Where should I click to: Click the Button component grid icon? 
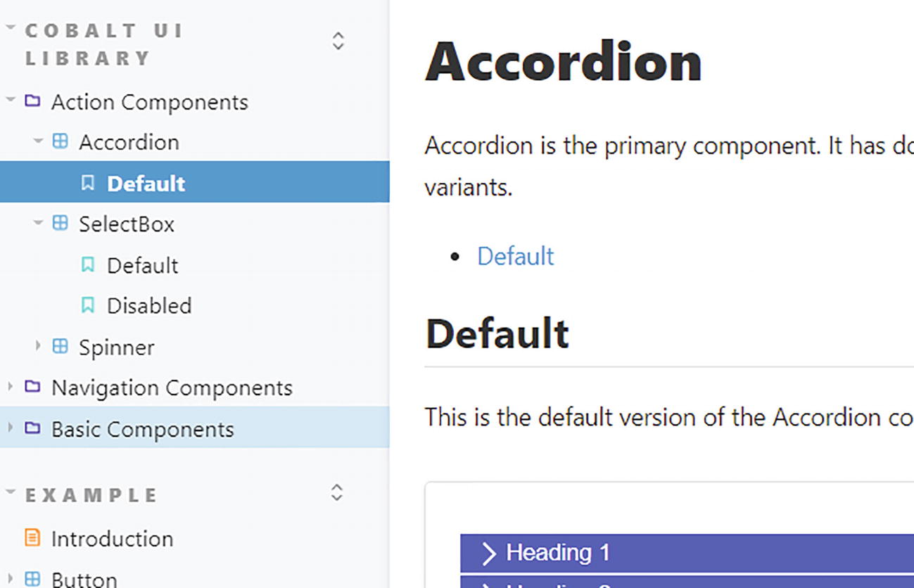32,579
